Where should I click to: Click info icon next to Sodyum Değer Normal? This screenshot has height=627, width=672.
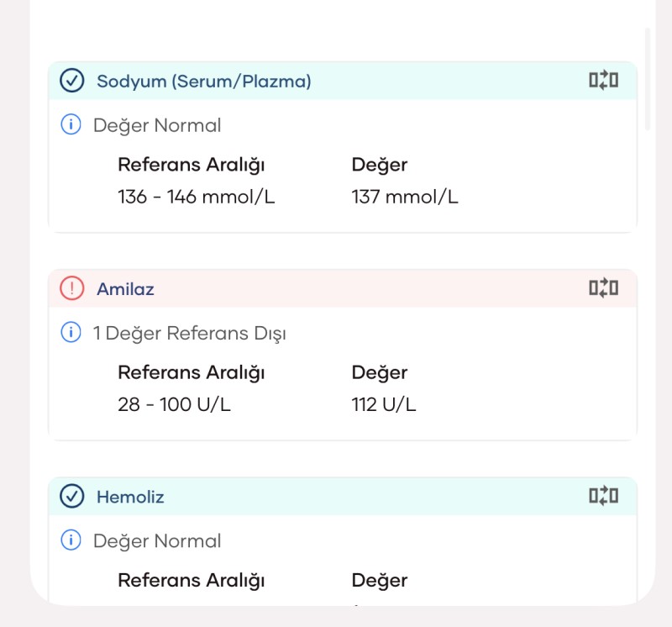coord(71,124)
